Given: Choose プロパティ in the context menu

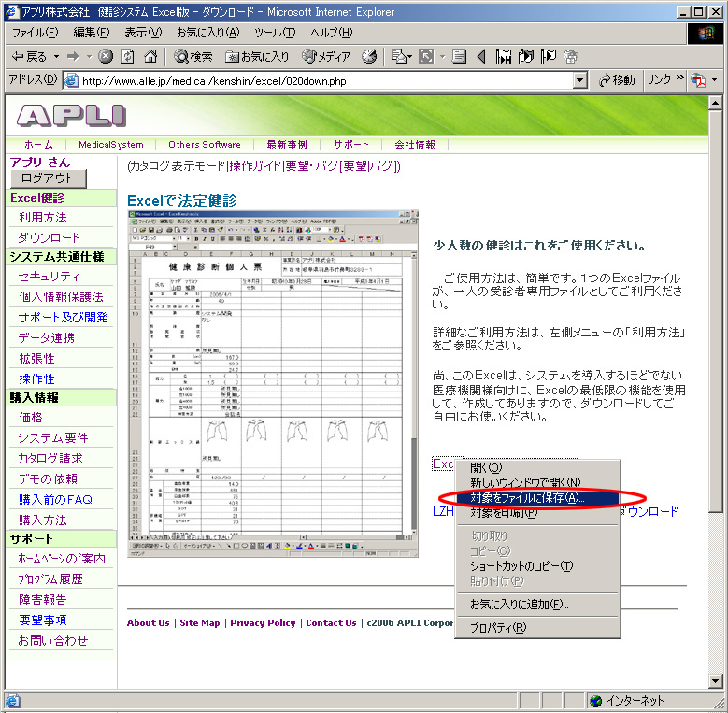Looking at the screenshot, I should (x=498, y=628).
